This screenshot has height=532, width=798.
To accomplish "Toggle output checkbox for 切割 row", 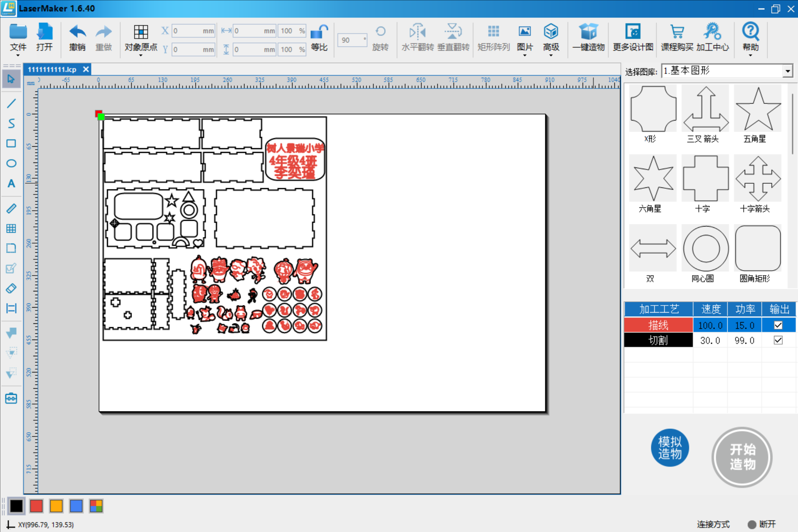I will (x=778, y=340).
